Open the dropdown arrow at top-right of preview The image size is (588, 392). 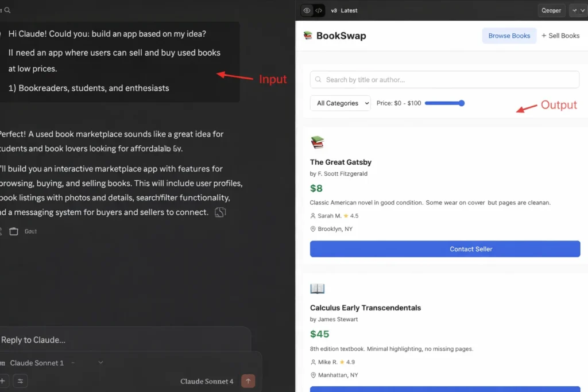(x=578, y=10)
